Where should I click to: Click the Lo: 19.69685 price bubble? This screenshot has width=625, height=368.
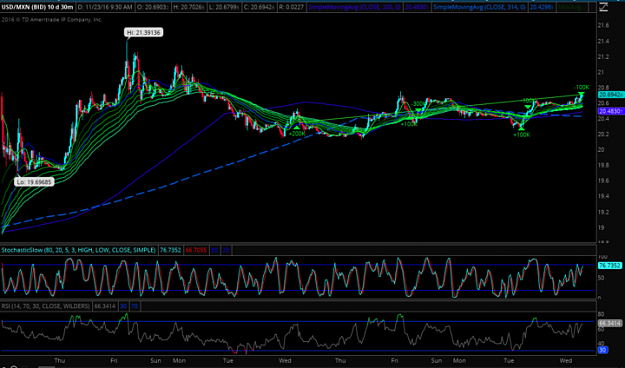[34, 182]
